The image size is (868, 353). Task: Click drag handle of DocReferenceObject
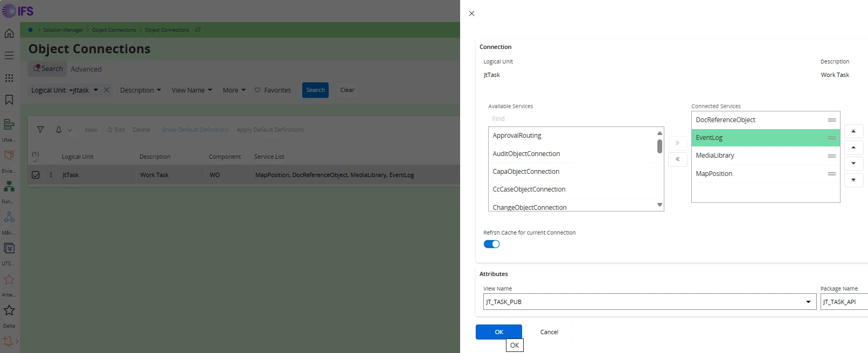(832, 120)
